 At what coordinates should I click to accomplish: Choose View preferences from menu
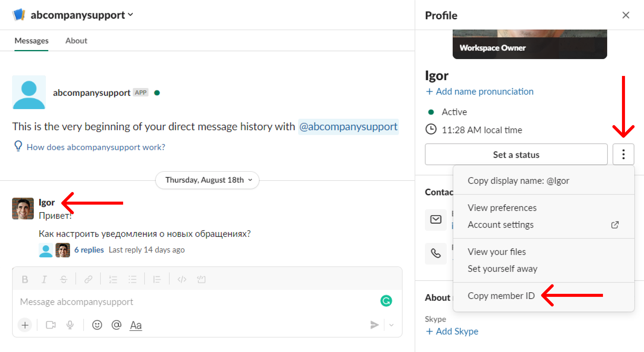pos(544,208)
